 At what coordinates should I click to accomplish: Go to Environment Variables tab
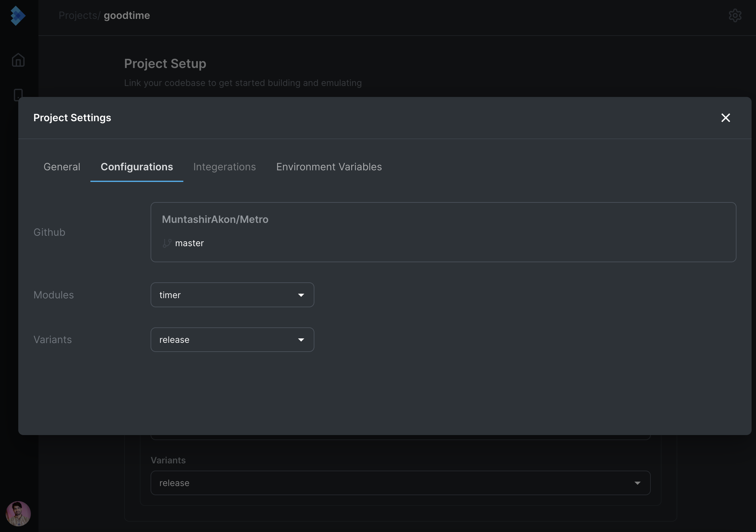[x=329, y=167]
